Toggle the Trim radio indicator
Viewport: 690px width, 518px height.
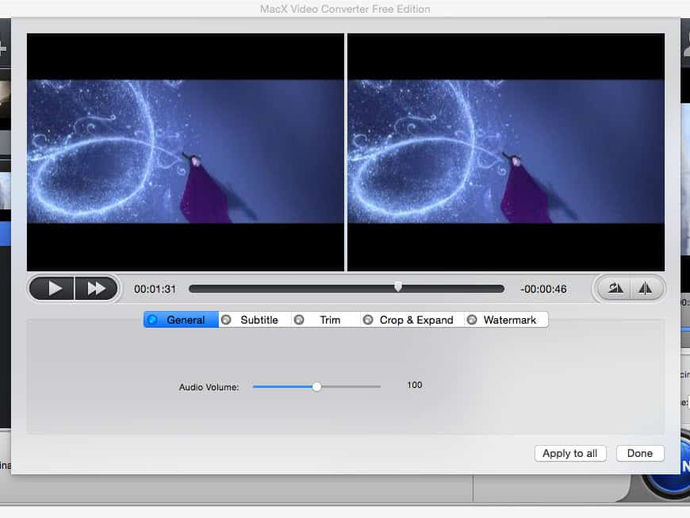[x=299, y=320]
